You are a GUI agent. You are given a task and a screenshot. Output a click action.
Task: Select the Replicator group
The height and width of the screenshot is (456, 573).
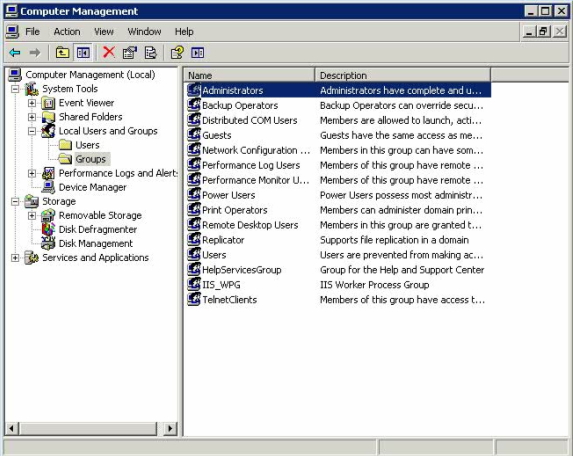pyautogui.click(x=223, y=240)
